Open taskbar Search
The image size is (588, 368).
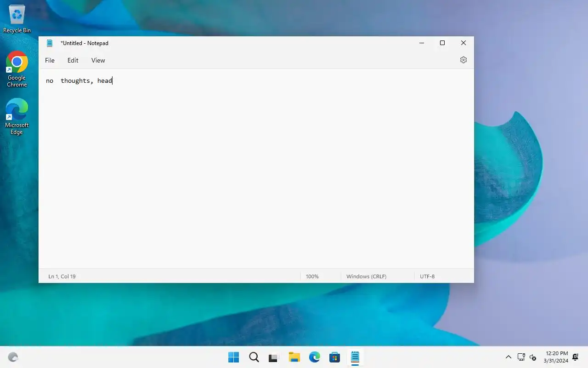click(x=254, y=357)
